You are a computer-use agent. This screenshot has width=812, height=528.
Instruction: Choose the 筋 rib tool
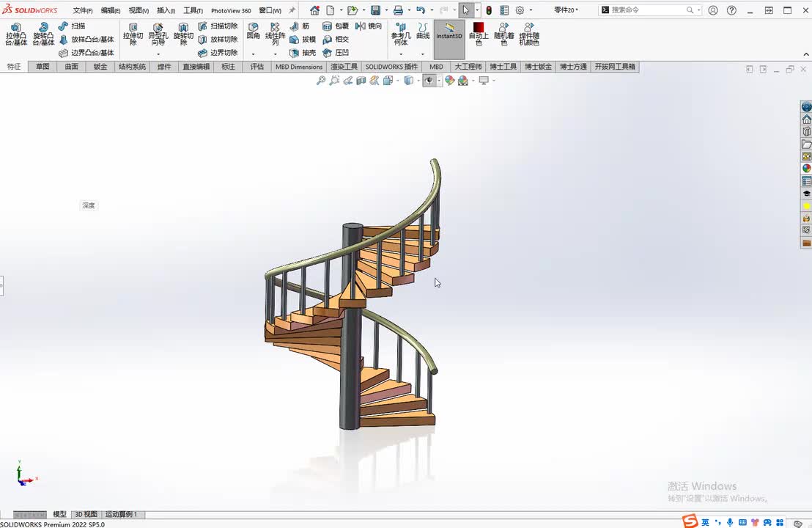coord(300,26)
